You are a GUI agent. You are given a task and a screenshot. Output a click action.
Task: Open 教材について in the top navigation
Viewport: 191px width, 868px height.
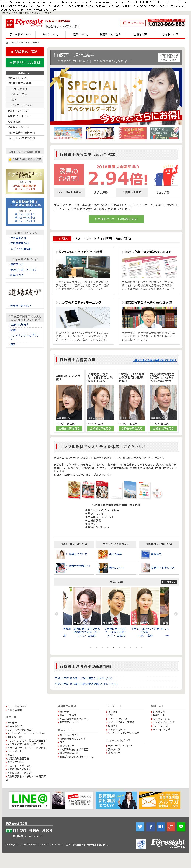point(50,34)
